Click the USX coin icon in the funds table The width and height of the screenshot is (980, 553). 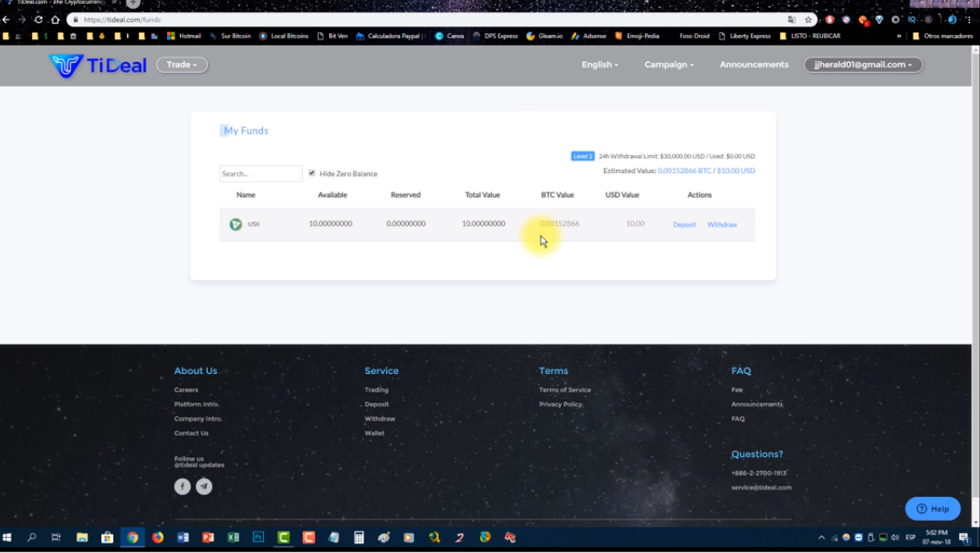[236, 224]
